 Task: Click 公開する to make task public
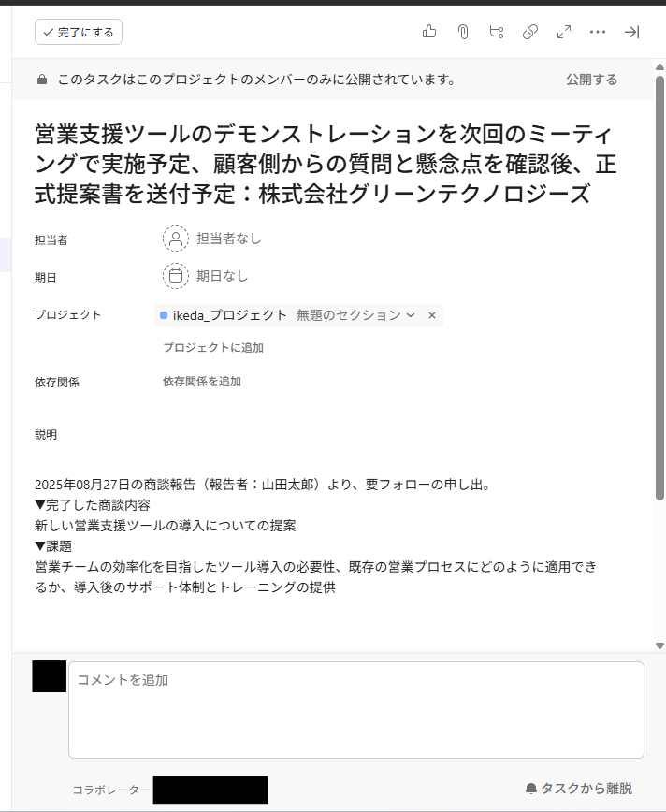point(591,80)
